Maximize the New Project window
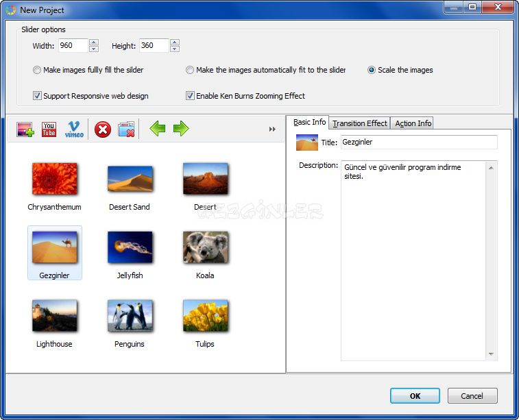This screenshot has height=420, width=519. [472, 7]
